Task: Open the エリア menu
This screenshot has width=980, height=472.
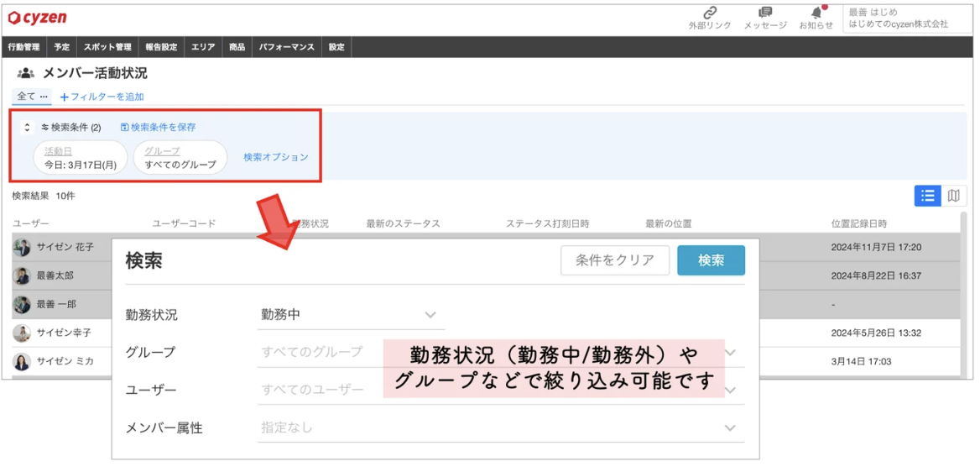Action: [x=203, y=47]
